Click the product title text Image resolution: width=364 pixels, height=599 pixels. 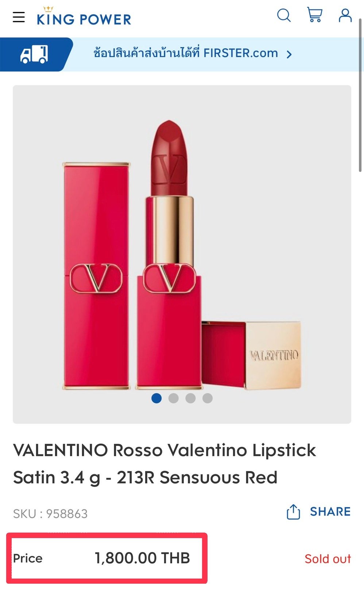point(164,464)
